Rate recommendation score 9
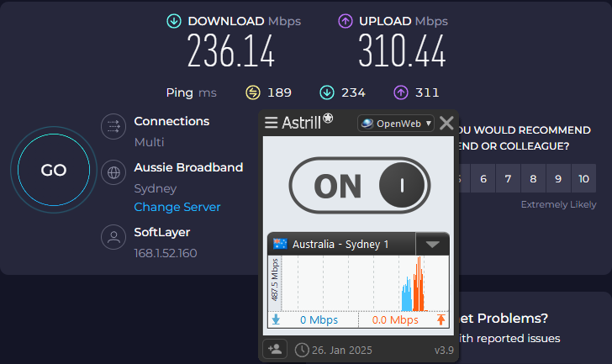The height and width of the screenshot is (364, 612). 558,179
